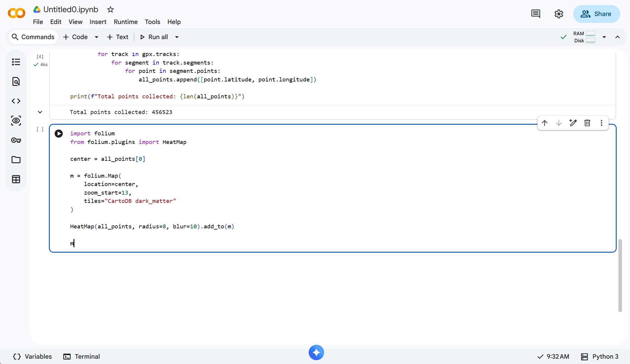Click the AI edit magic pencil icon
Screen dimensions: 630x364
pyautogui.click(x=573, y=123)
